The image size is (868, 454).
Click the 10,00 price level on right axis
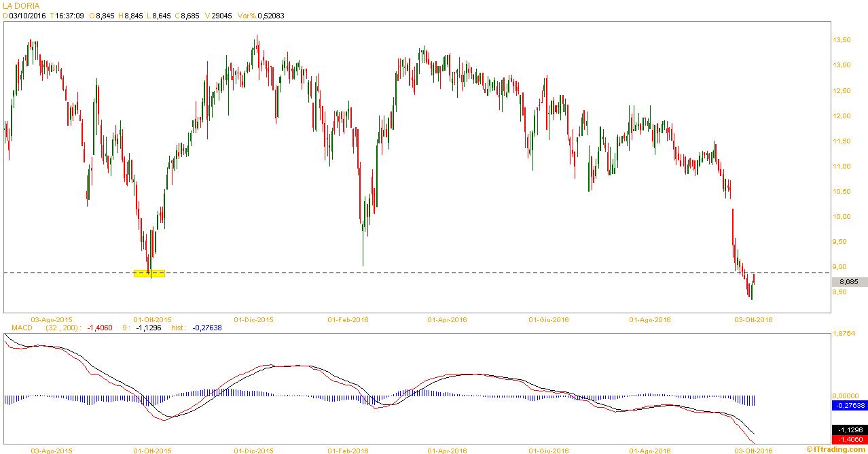tap(842, 216)
